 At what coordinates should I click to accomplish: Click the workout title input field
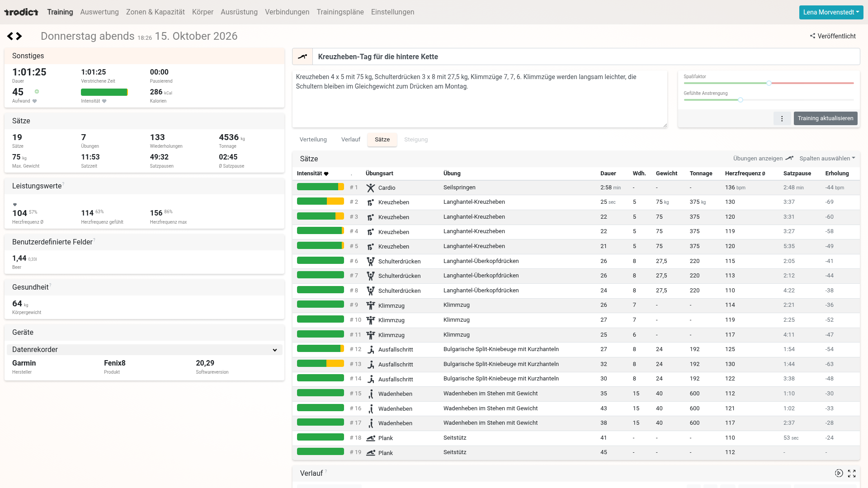coord(586,57)
